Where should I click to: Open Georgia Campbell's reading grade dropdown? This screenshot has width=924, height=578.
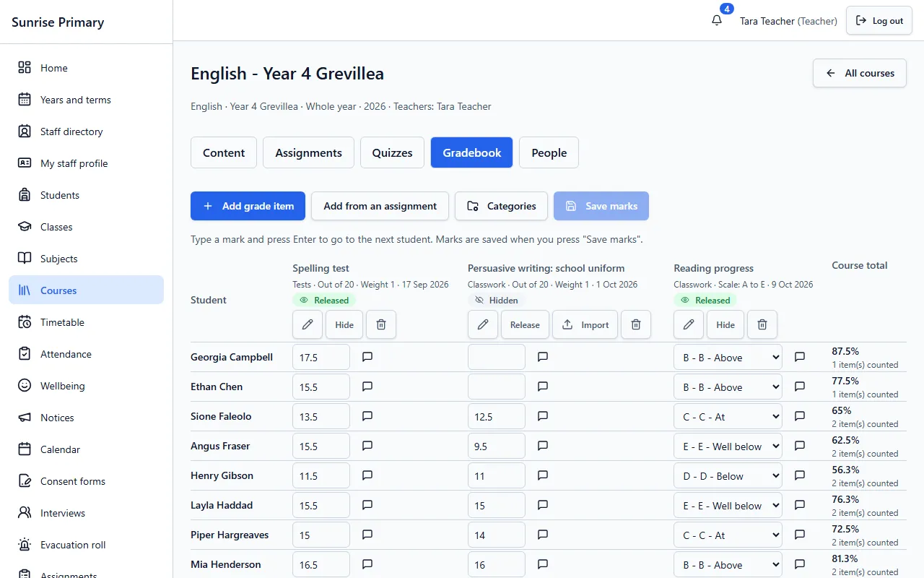[x=728, y=357]
